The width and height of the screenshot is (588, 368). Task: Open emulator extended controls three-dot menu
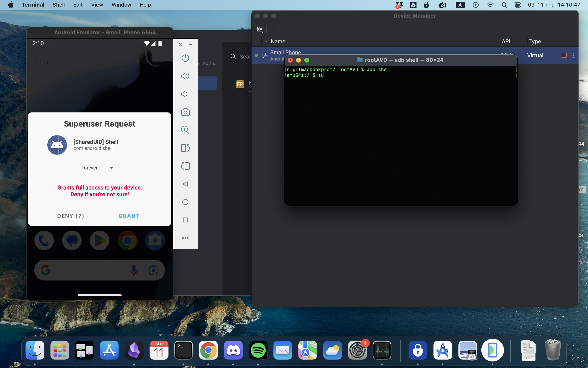(185, 238)
